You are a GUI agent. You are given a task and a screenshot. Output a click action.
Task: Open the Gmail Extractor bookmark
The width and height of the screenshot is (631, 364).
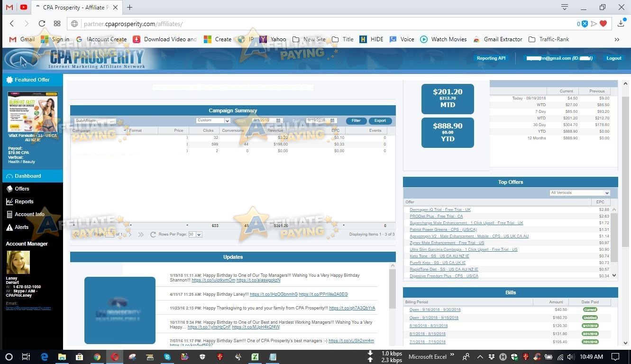(x=497, y=39)
